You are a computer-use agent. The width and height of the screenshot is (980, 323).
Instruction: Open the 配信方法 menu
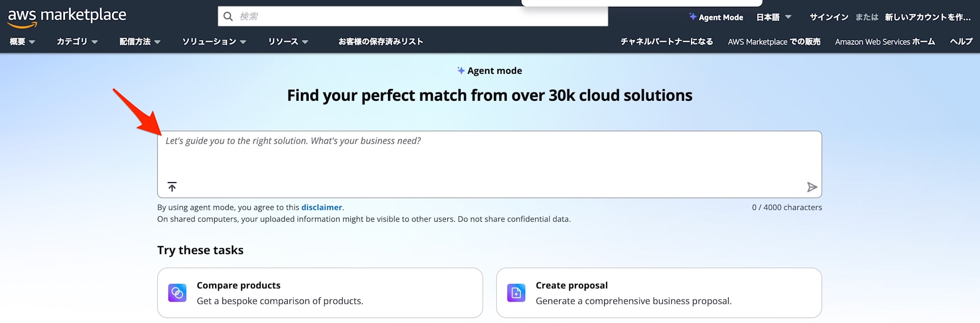point(140,42)
